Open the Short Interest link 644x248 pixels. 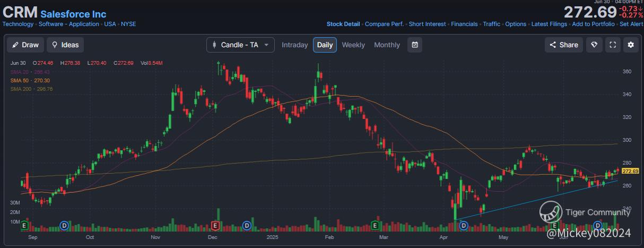428,24
